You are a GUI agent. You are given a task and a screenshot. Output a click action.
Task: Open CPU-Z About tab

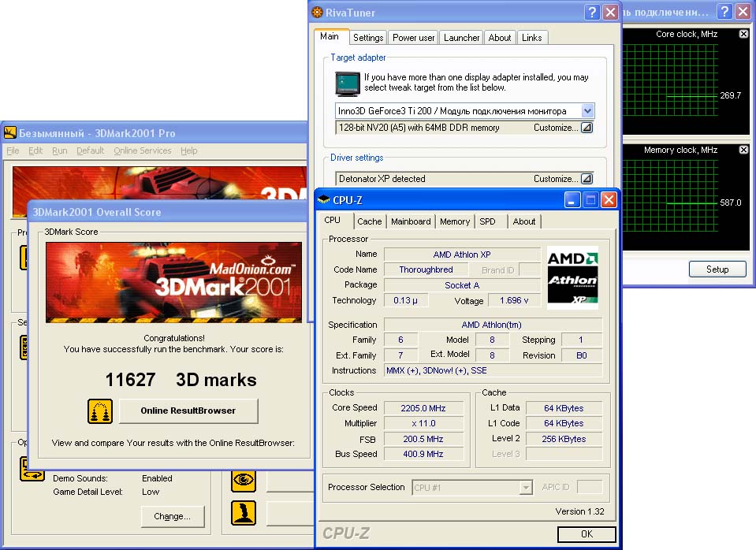click(524, 221)
